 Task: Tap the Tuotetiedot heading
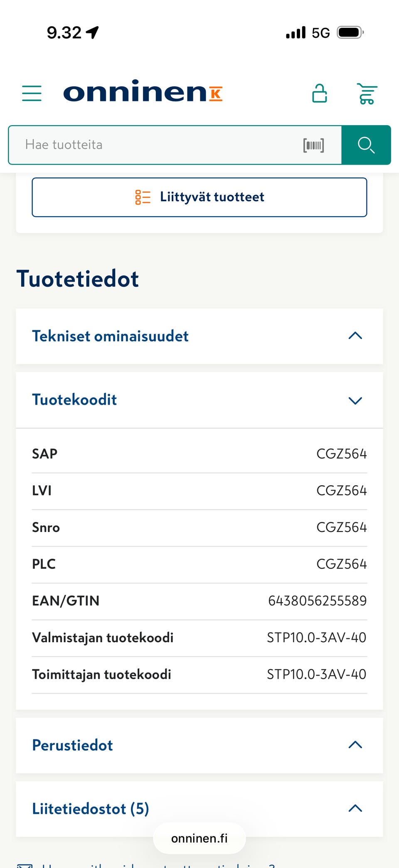point(78,279)
